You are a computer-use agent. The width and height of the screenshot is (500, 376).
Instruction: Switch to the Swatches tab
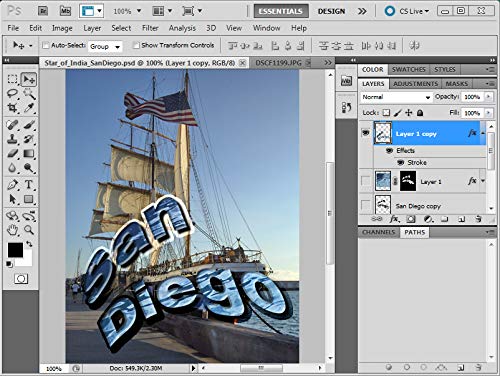tap(409, 69)
